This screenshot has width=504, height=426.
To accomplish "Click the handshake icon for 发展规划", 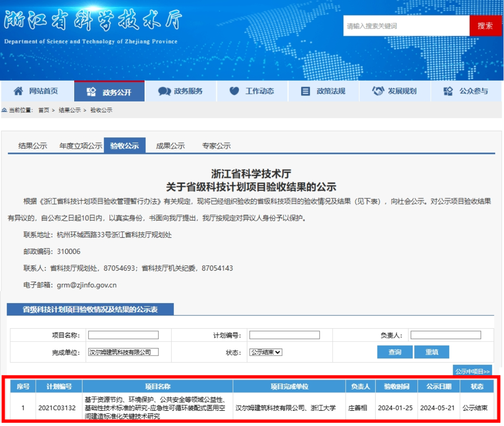I will click(x=378, y=91).
